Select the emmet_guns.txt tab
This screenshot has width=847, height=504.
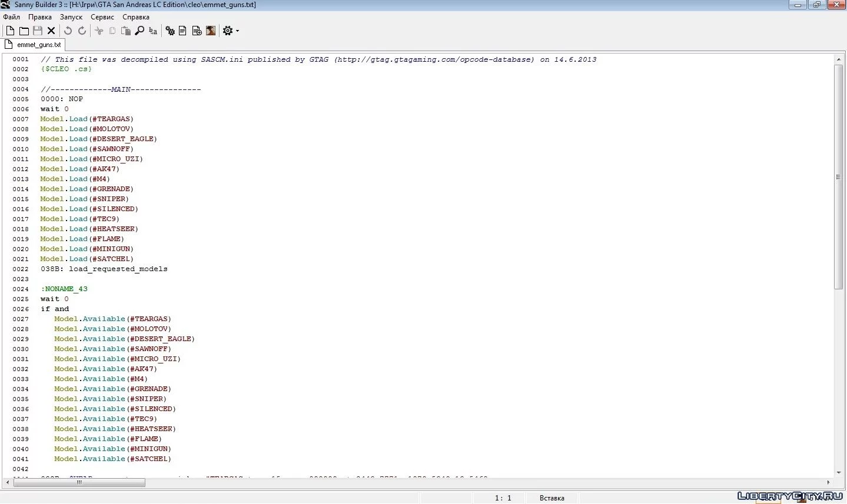point(33,45)
